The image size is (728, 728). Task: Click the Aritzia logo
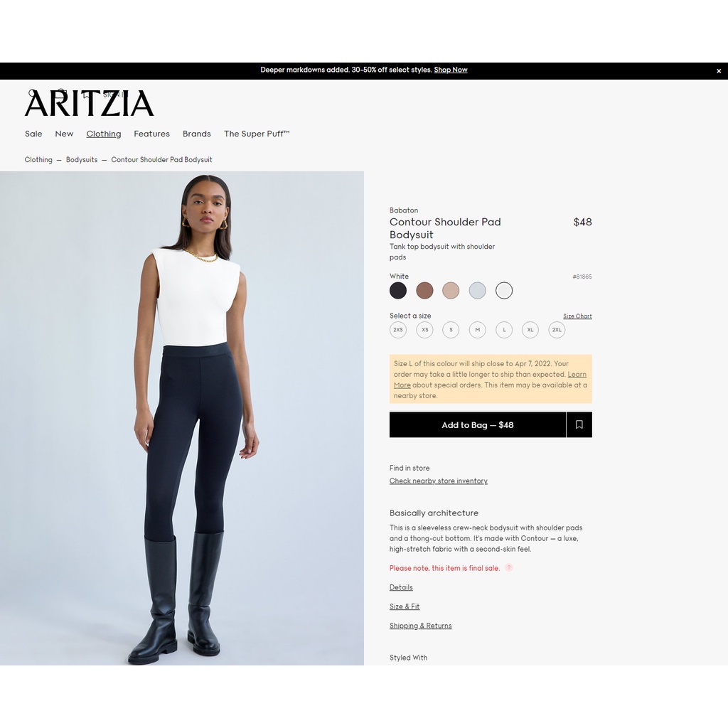[89, 103]
